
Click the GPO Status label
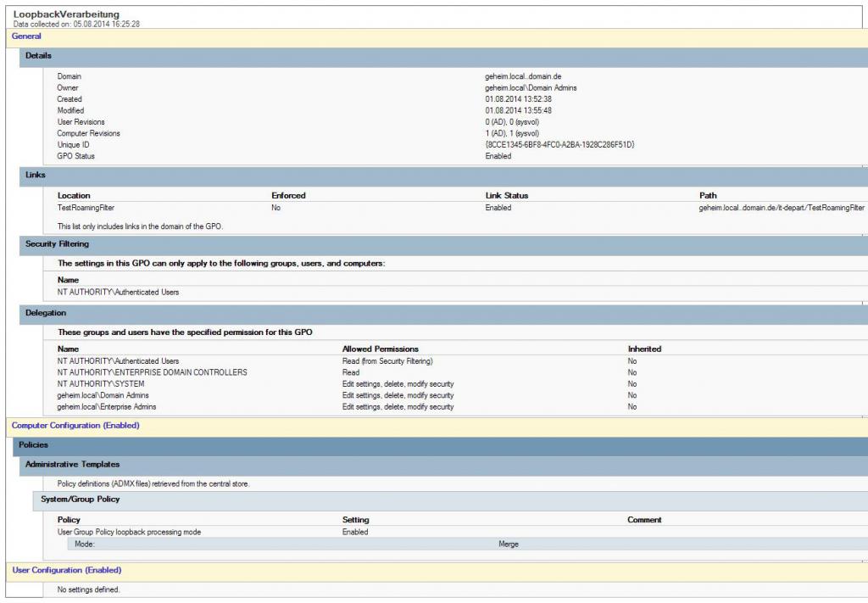pyautogui.click(x=75, y=157)
